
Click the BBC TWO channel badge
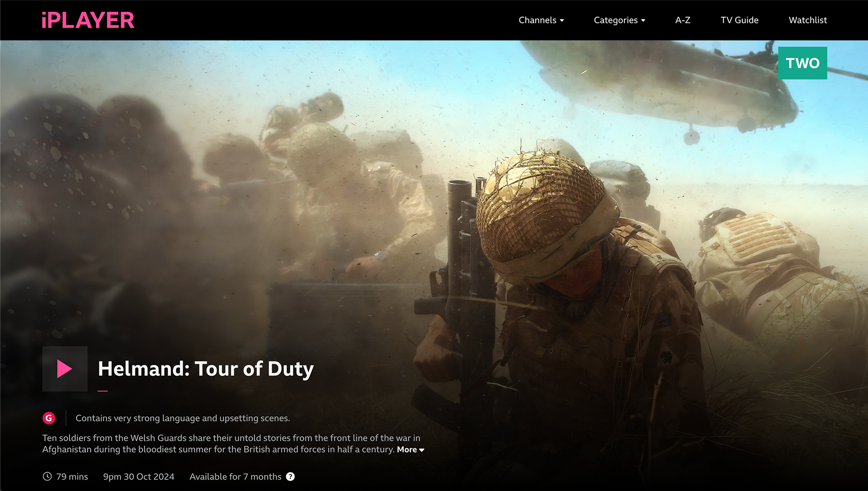(802, 63)
